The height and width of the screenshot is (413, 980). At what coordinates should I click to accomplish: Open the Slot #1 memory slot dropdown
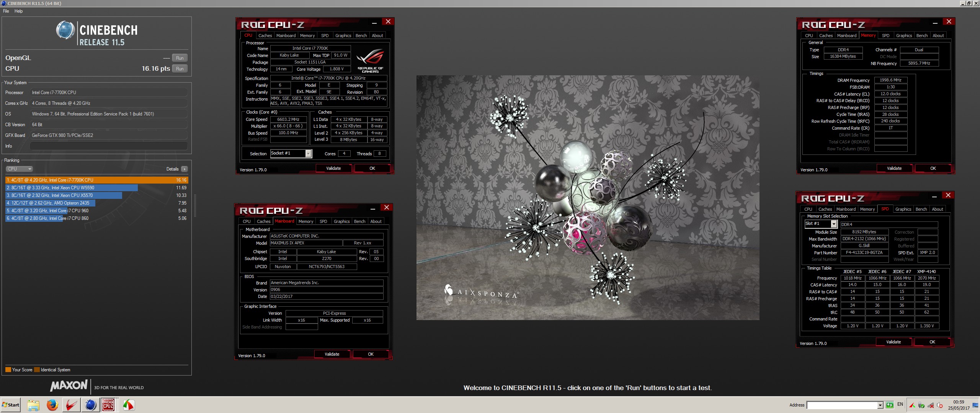click(x=833, y=224)
